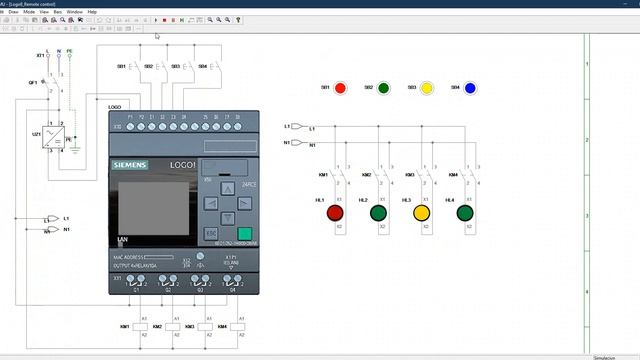640x360 pixels.
Task: Open the View menu
Action: coord(44,12)
